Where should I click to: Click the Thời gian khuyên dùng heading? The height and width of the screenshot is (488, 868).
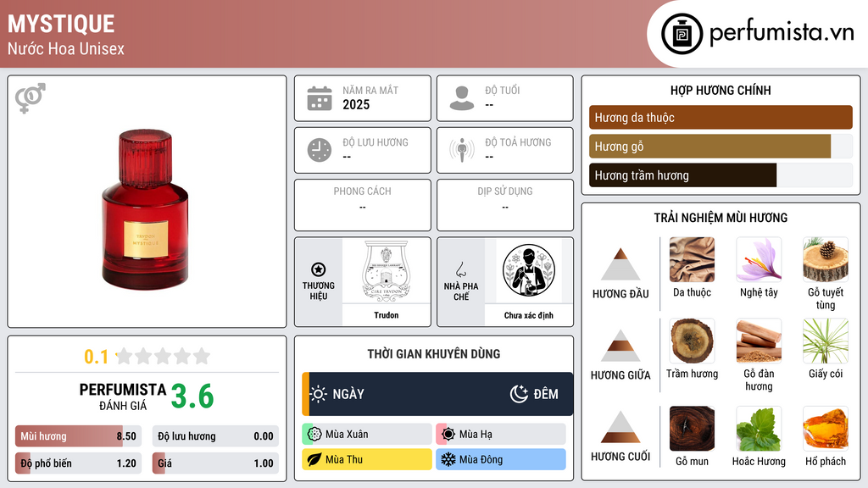[434, 353]
